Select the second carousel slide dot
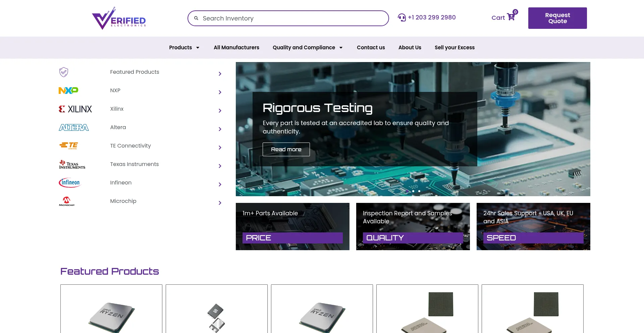 413,191
